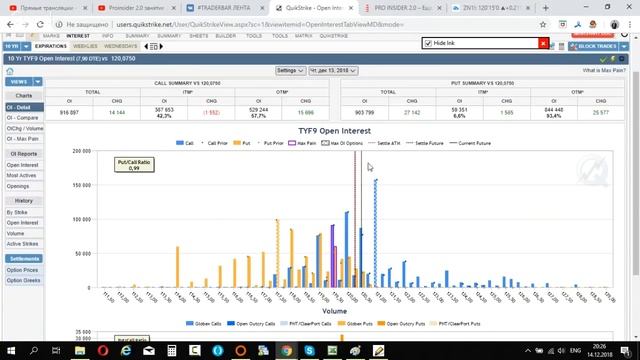Toggle the Put series in the legend

click(242, 143)
